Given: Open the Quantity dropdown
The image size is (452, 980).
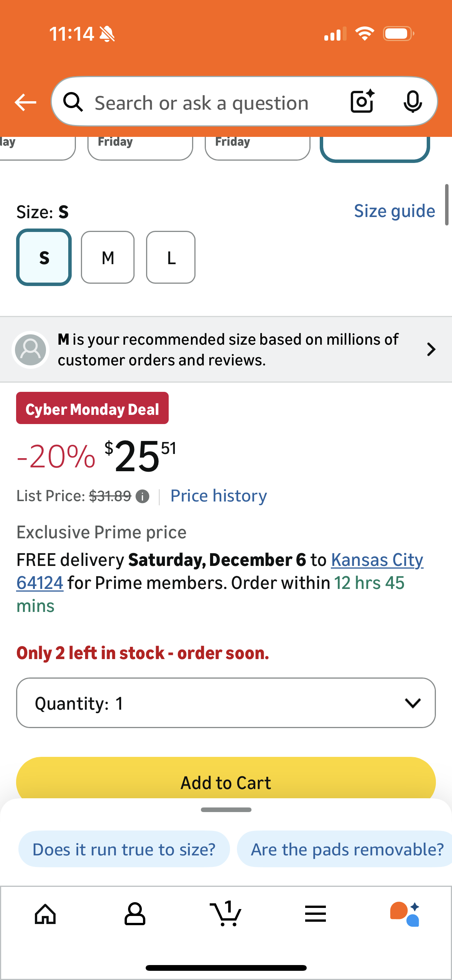Looking at the screenshot, I should [x=226, y=703].
